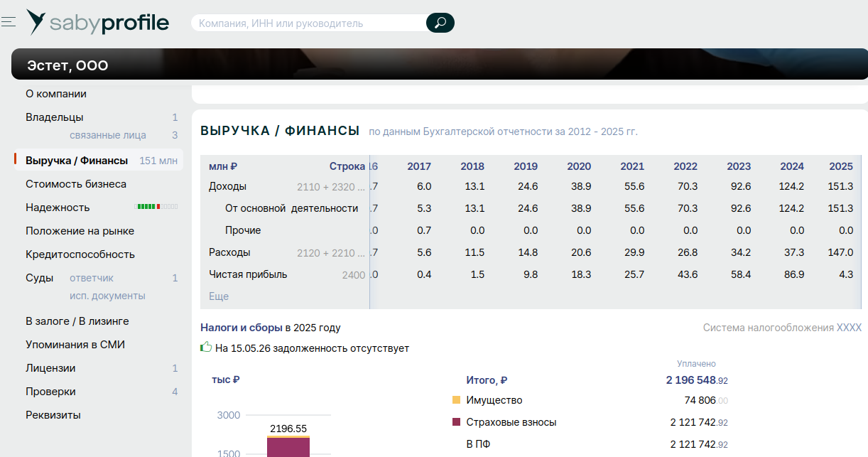Open the Стоимость бизнеса section
Image resolution: width=868 pixels, height=457 pixels.
(x=76, y=184)
